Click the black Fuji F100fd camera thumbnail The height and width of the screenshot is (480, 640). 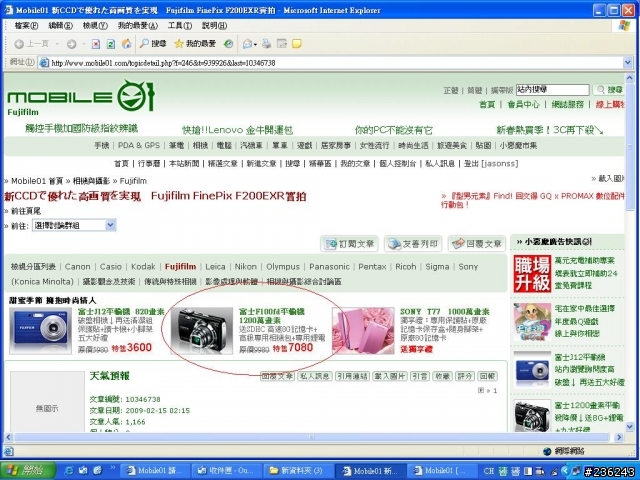click(202, 331)
